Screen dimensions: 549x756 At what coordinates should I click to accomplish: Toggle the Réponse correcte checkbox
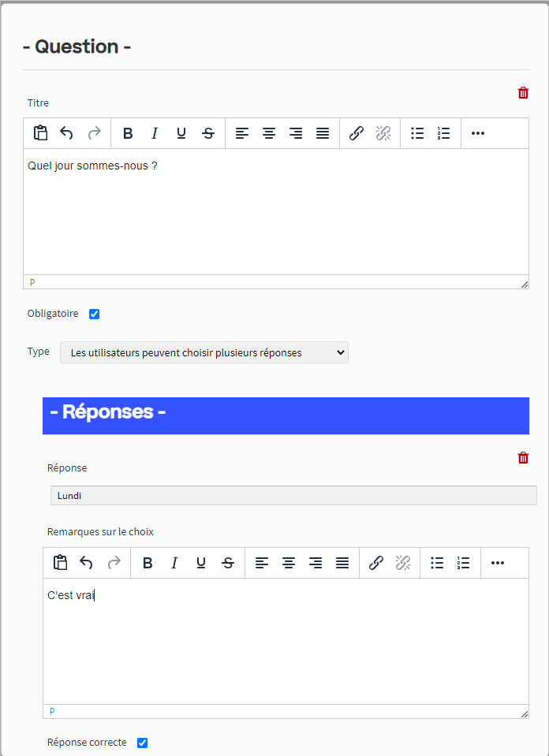(x=142, y=743)
